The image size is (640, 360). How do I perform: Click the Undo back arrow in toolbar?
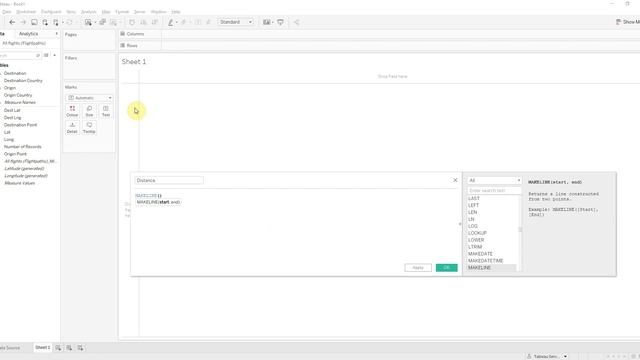12,22
